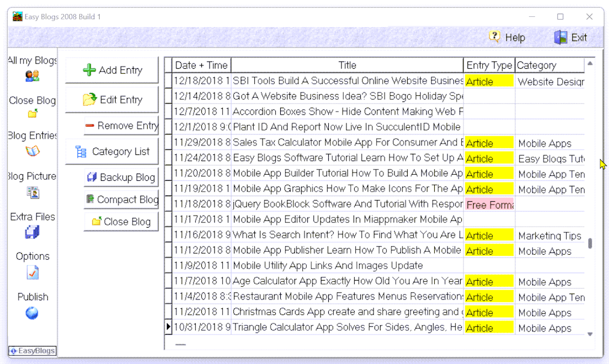Image resolution: width=609 pixels, height=364 pixels.
Task: Select the 'jQuery BookBlock Software' entry
Action: pos(347,204)
